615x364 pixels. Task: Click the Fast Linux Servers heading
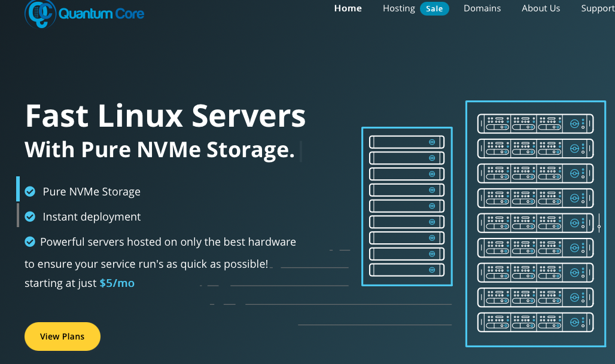[x=165, y=116]
